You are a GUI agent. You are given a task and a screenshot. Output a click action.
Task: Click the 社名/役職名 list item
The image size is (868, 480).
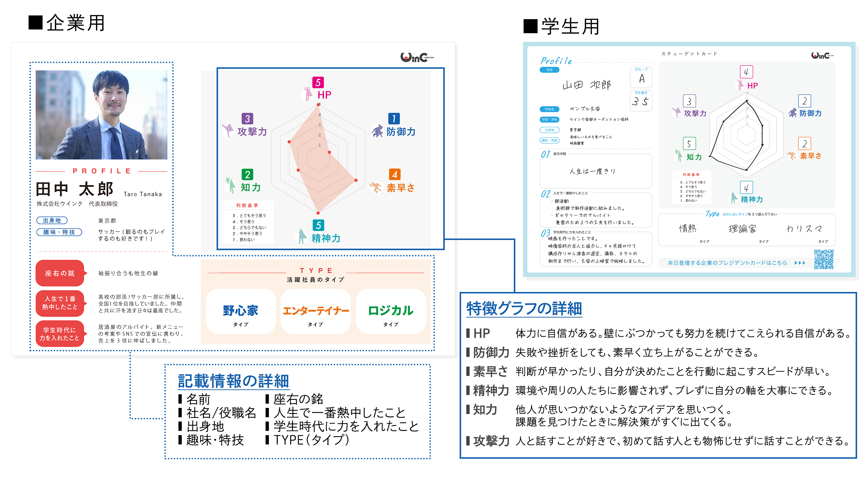pos(217,413)
